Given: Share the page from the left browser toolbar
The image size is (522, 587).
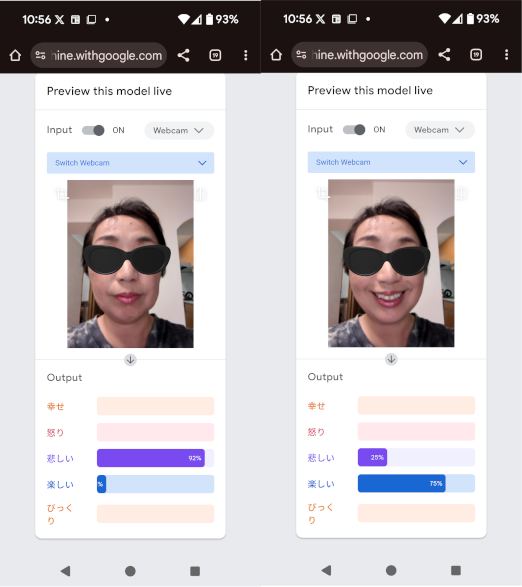Looking at the screenshot, I should click(x=183, y=55).
